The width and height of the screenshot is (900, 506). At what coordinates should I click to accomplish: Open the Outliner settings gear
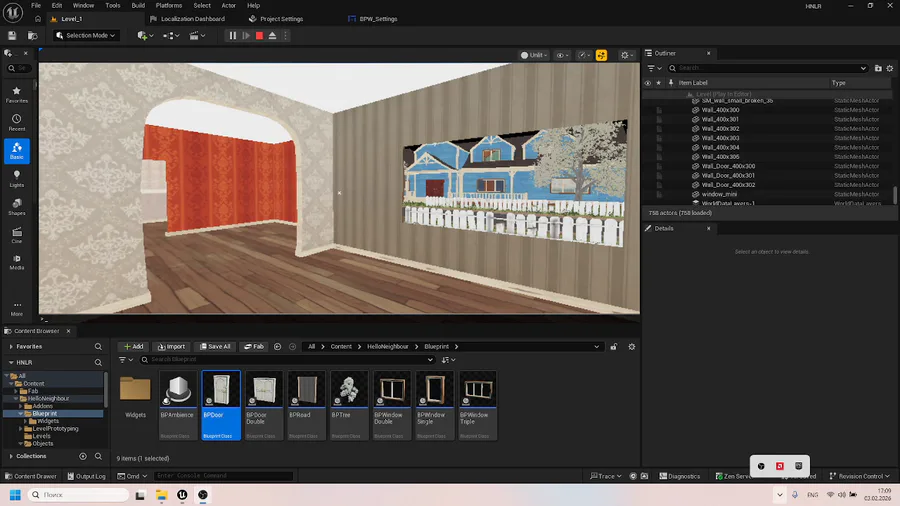point(891,68)
